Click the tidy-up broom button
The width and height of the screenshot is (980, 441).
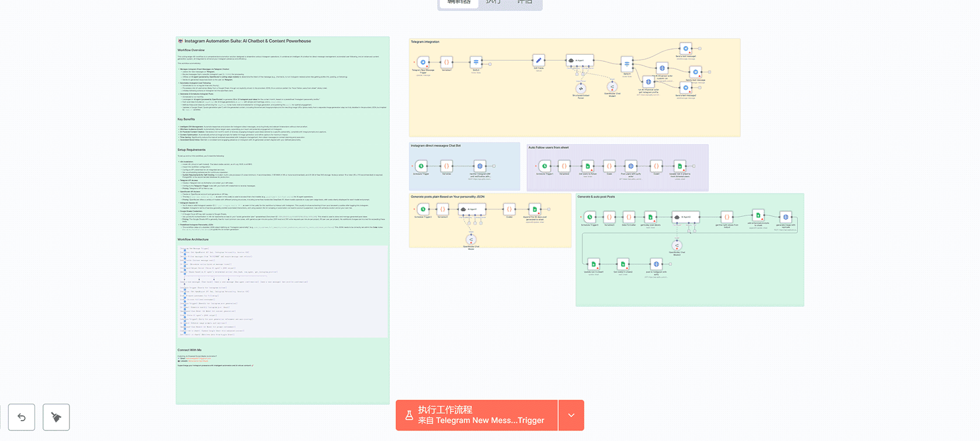[56, 417]
